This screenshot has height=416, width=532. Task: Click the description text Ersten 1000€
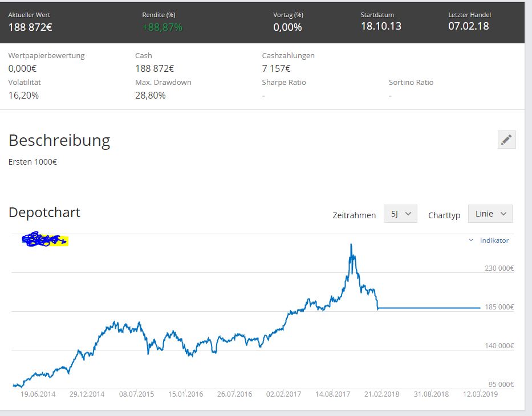[33, 162]
